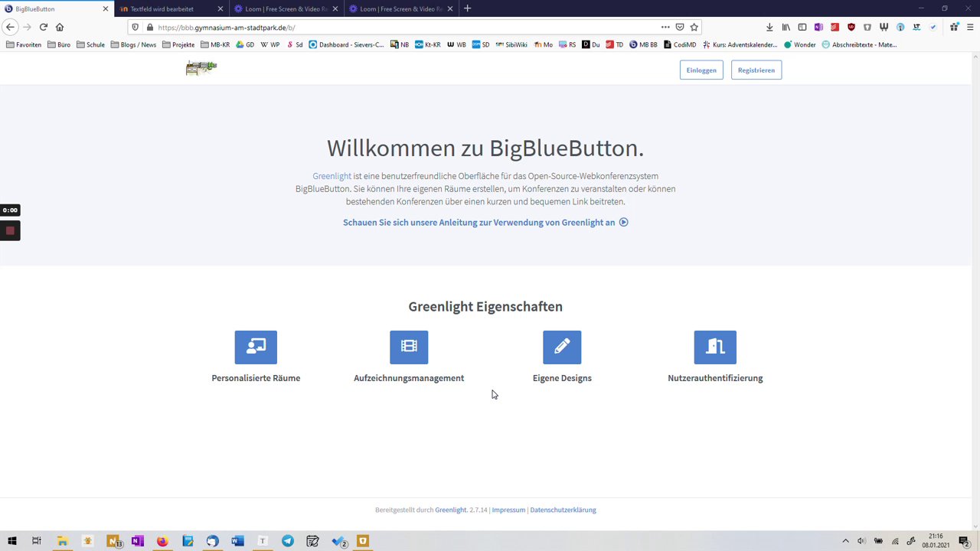Click the browser Back arrow
This screenshot has height=551, width=980.
coord(10,27)
